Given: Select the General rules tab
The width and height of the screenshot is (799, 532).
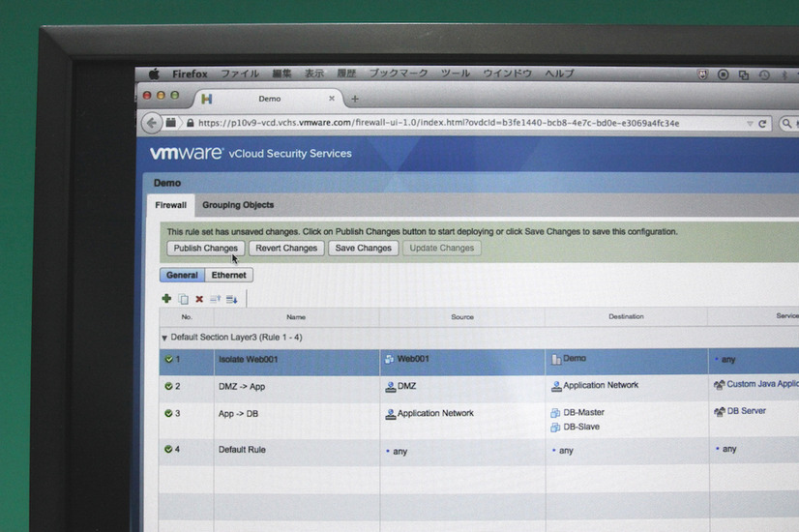Looking at the screenshot, I should [182, 275].
